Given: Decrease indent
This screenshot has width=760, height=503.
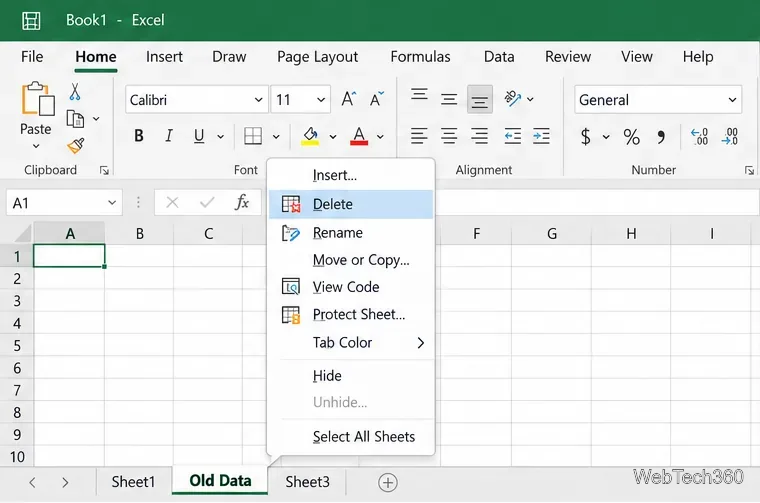Looking at the screenshot, I should click(512, 136).
